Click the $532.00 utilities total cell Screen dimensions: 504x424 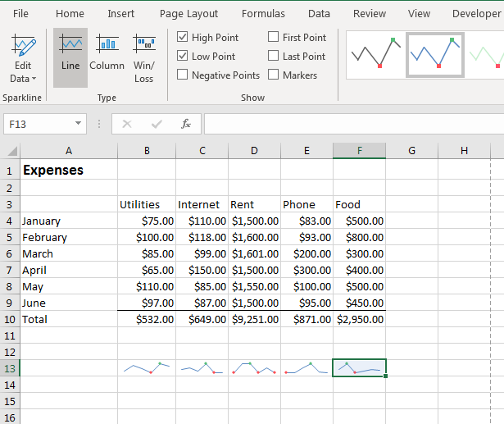pyautogui.click(x=147, y=319)
